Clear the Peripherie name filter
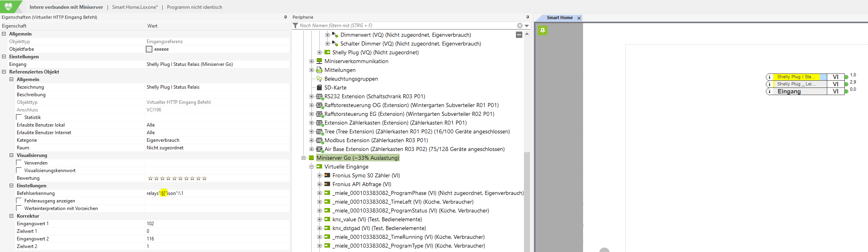868x252 pixels. 520,26
